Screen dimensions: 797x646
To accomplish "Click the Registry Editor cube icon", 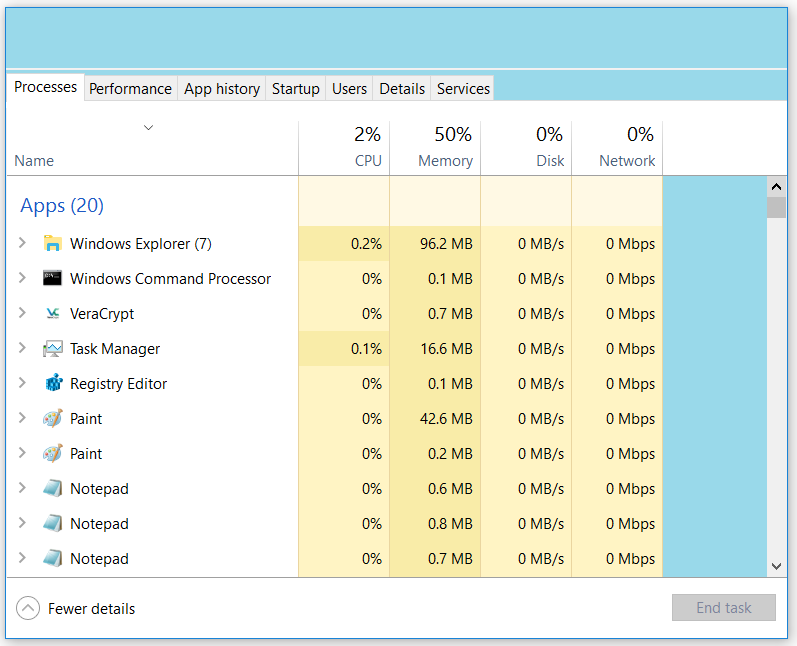I will (x=53, y=383).
